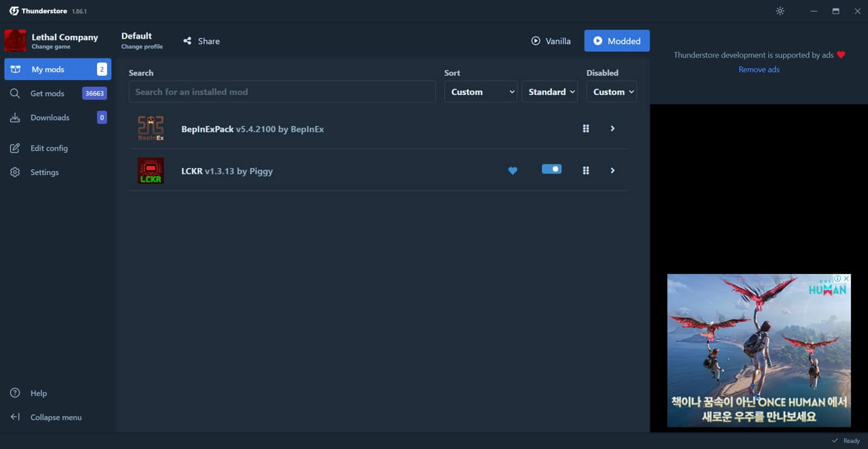Screen dimensions: 868x449
Task: Click the LCKR drag handle grid icon
Action: click(x=586, y=171)
